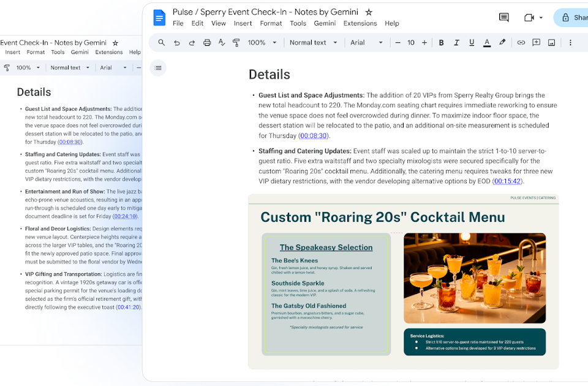The height and width of the screenshot is (386, 588).
Task: Follow the 00:15:42 timestamp link
Action: coord(507,181)
